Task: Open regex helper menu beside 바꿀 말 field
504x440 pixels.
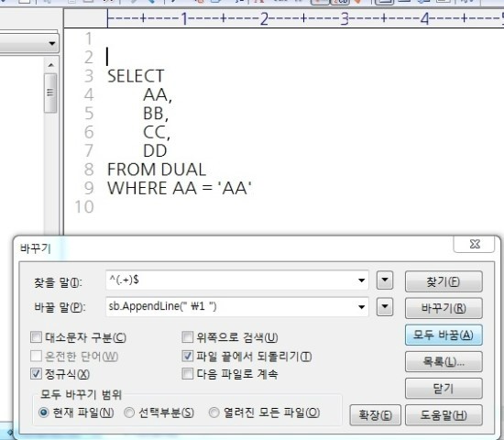Action: coord(385,307)
